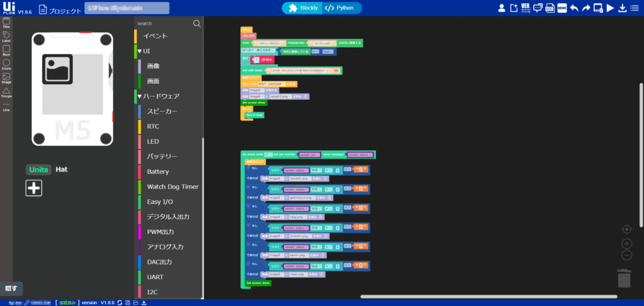
Task: Select the Circle shape tool
Action: point(6,65)
